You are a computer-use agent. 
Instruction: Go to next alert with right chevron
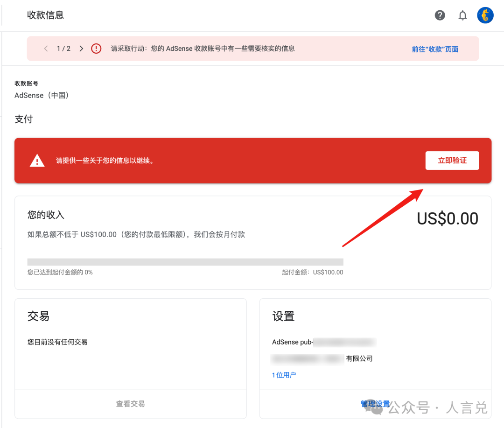coord(81,49)
